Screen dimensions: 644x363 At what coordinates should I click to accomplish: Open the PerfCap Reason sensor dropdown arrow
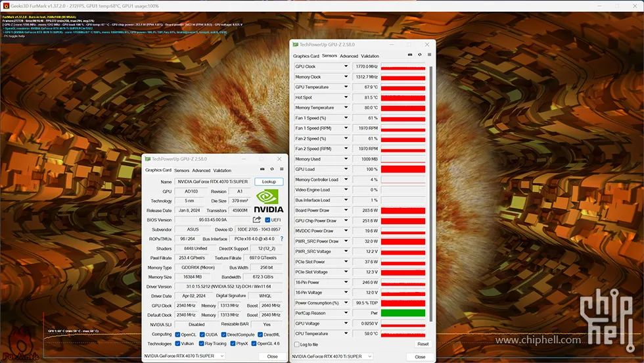coord(346,313)
